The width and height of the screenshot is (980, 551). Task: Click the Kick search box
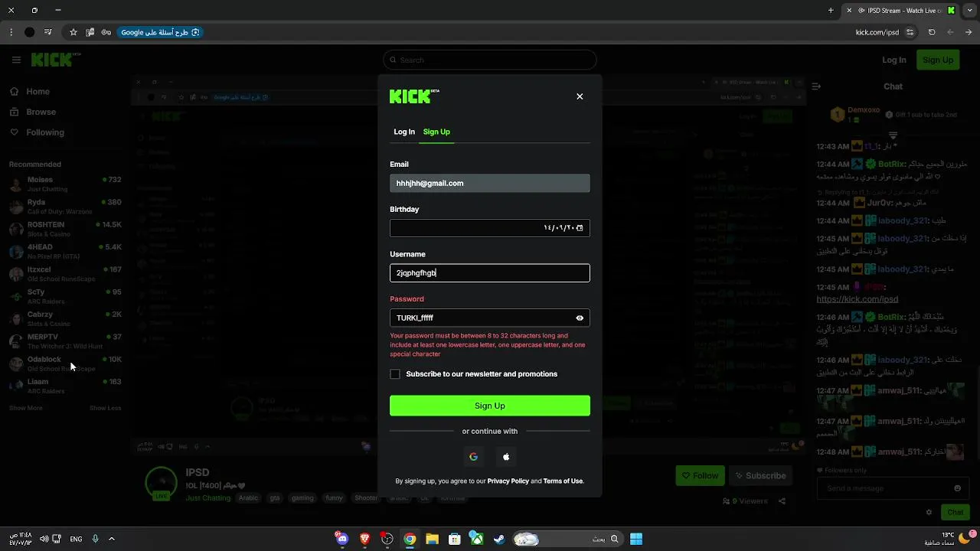(x=490, y=60)
